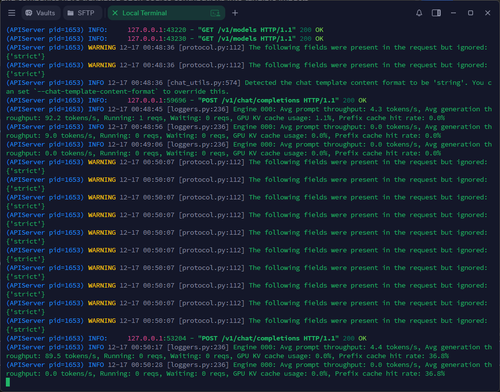Viewport: 500px width, 392px height.
Task: Close the Local Terminal tab with the X
Action: point(115,13)
